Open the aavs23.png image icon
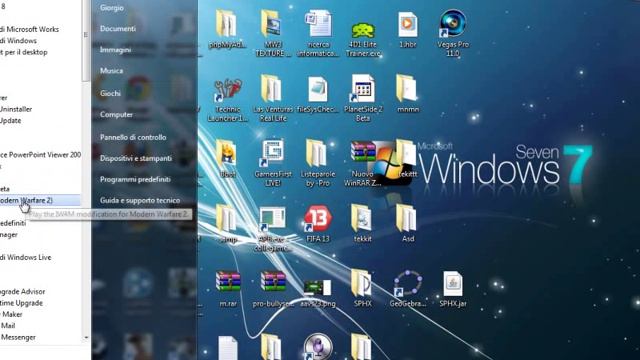This screenshot has height=360, width=640. 318,288
